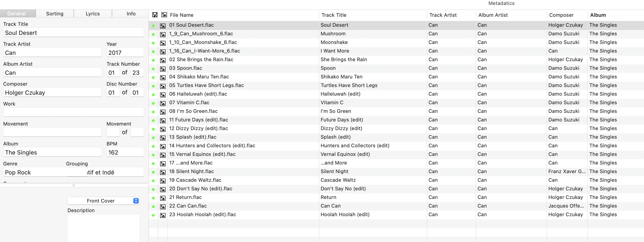Sort by the Composer column header

pos(561,15)
